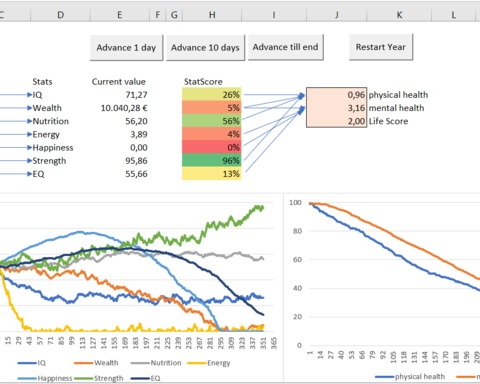
Task: Click the Restart Year button
Action: pyautogui.click(x=381, y=47)
